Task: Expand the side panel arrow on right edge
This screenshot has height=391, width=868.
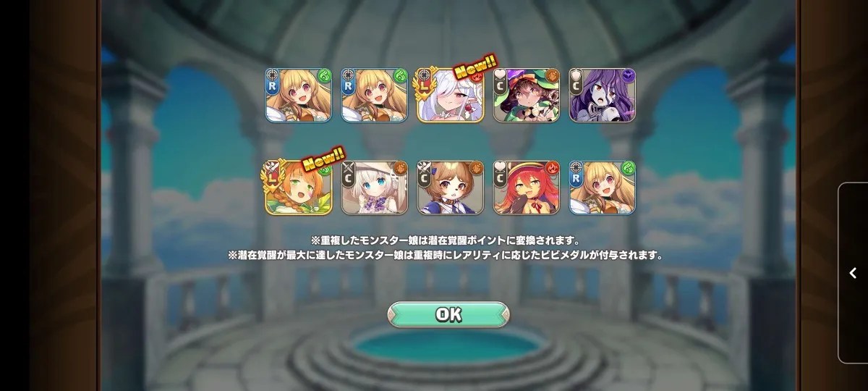Action: [x=853, y=273]
